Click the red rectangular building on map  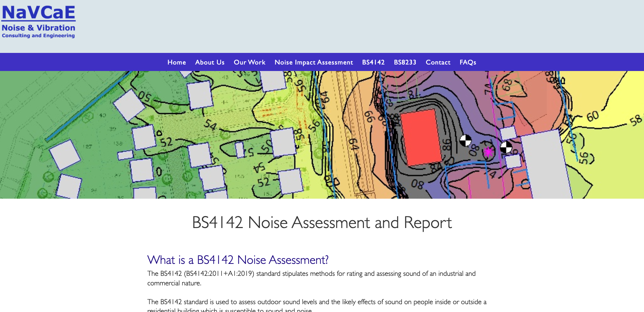click(x=421, y=137)
